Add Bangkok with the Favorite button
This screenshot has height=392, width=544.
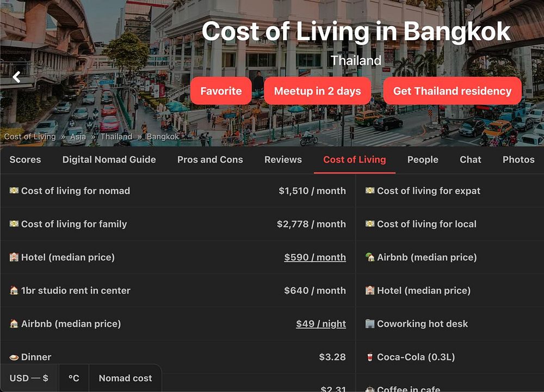coord(221,91)
